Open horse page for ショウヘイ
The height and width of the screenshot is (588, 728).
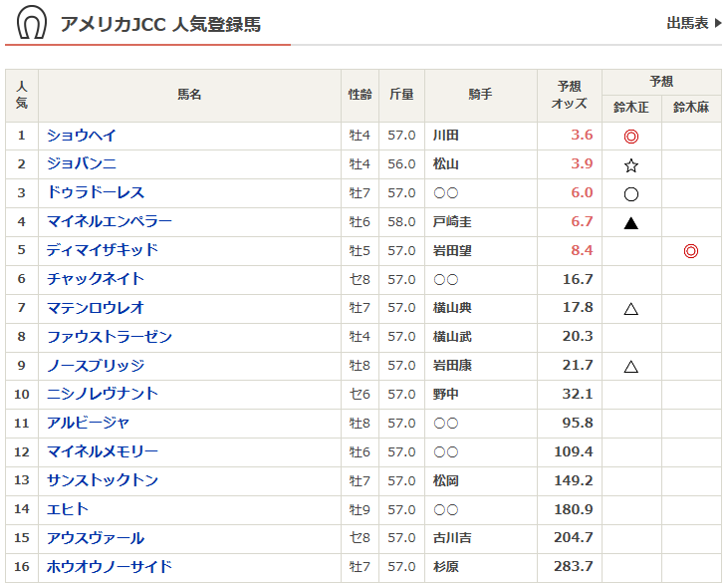click(82, 136)
